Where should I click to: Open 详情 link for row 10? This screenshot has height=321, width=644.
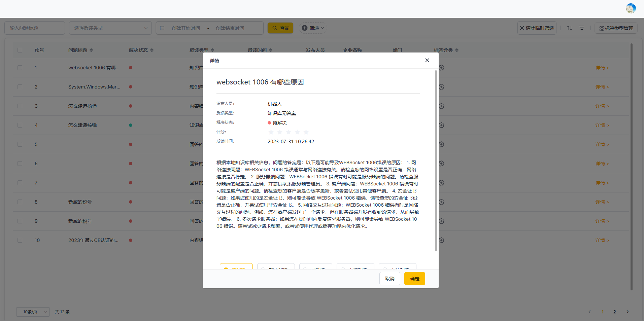click(x=602, y=240)
